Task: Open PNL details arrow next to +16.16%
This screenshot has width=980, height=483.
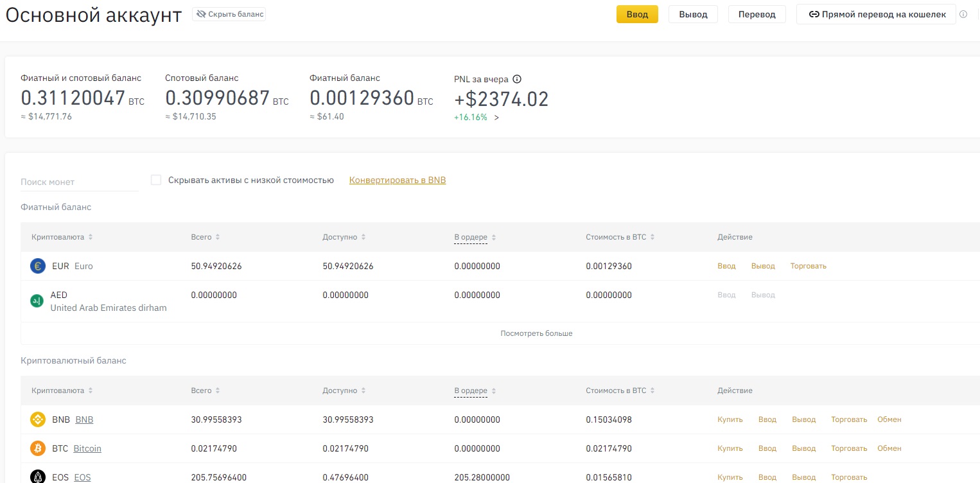Action: click(496, 118)
